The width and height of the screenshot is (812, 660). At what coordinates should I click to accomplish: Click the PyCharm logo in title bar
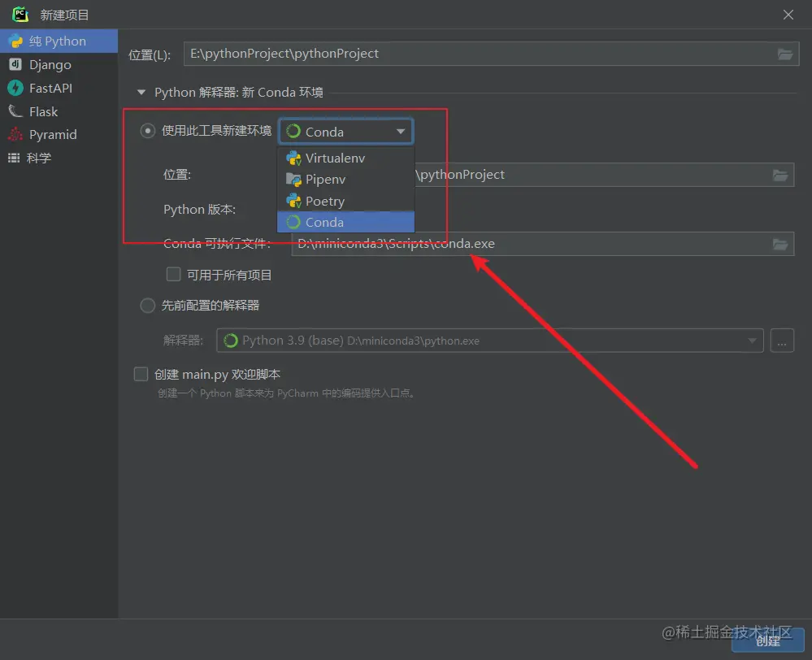[20, 15]
